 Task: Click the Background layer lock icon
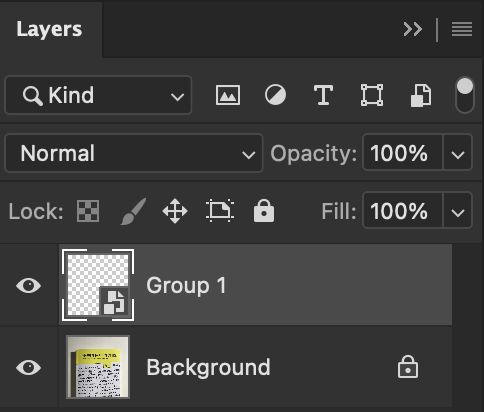pos(408,367)
